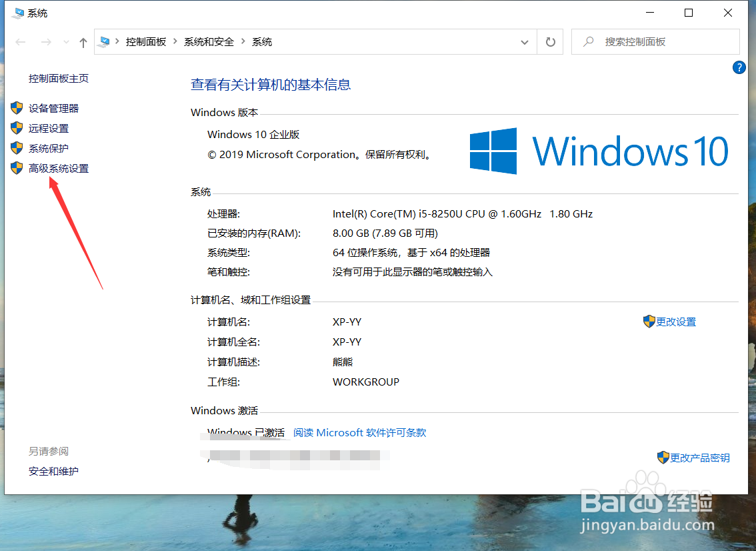Open the help question mark icon

click(739, 67)
